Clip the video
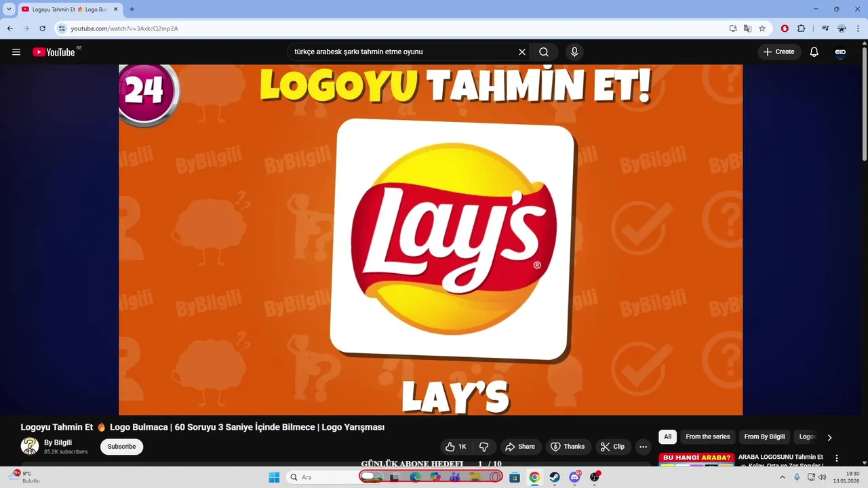 coord(612,447)
